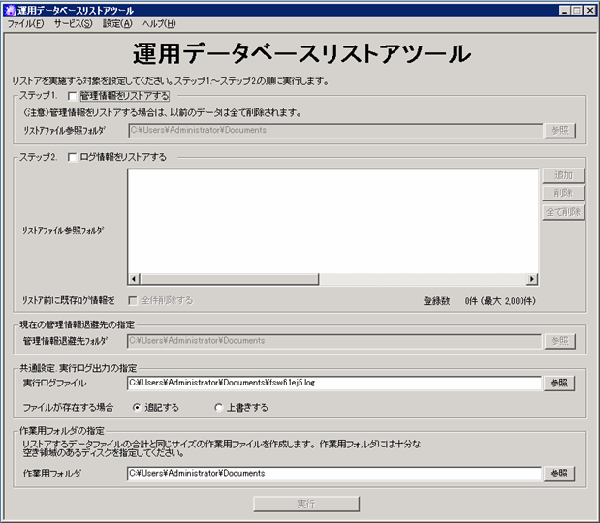Click the 追加 button beside log list
600x523 pixels.
coord(563,176)
